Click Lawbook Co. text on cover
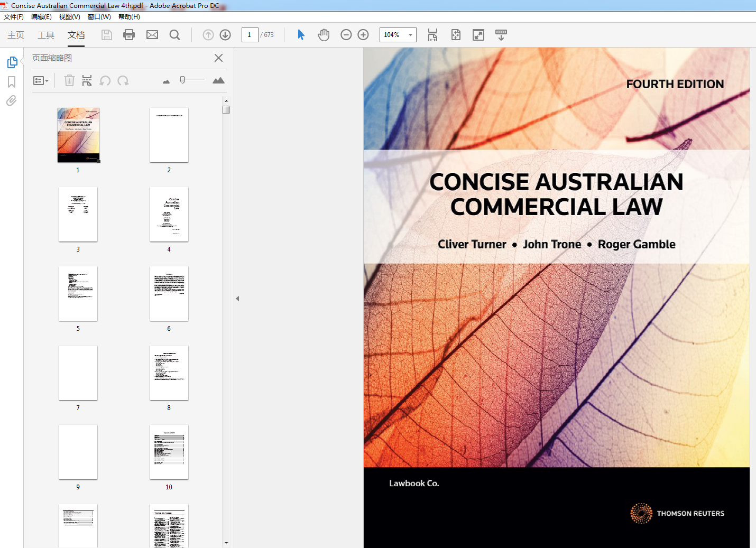This screenshot has height=548, width=756. [414, 484]
